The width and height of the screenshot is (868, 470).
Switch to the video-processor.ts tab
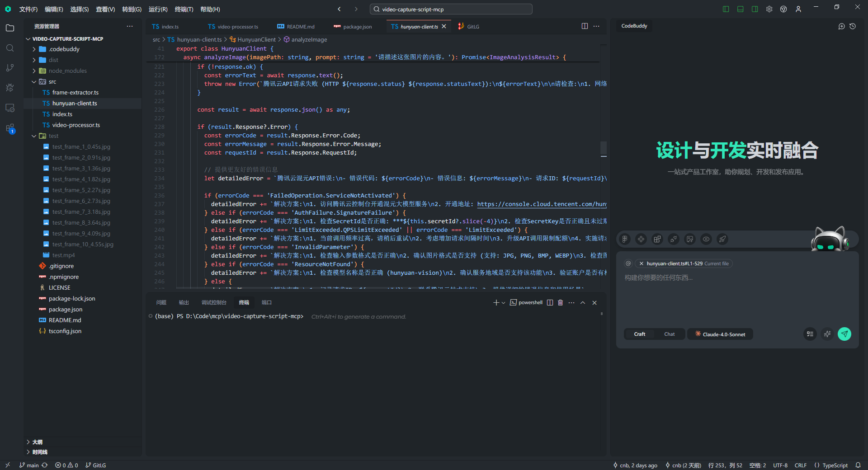tap(233, 27)
